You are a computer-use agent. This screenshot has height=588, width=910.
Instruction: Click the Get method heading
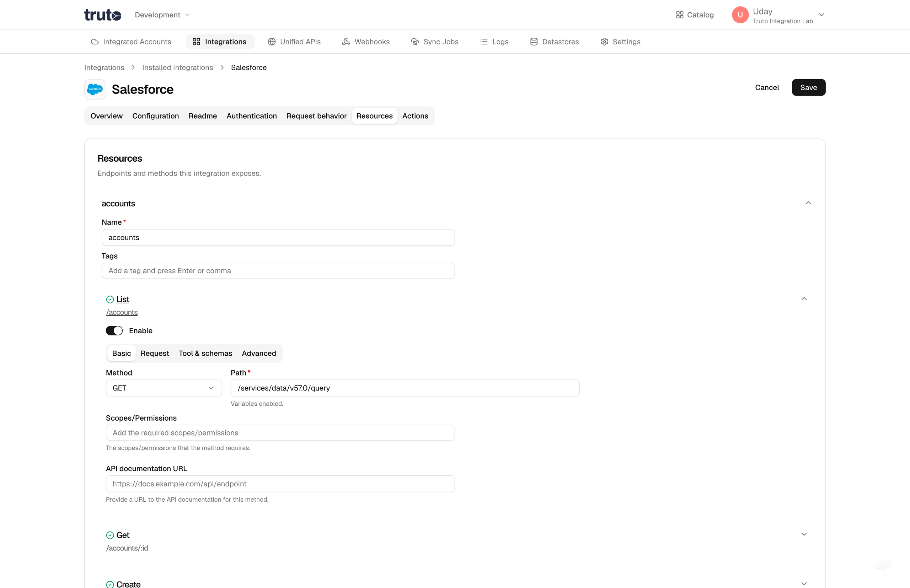coord(123,535)
